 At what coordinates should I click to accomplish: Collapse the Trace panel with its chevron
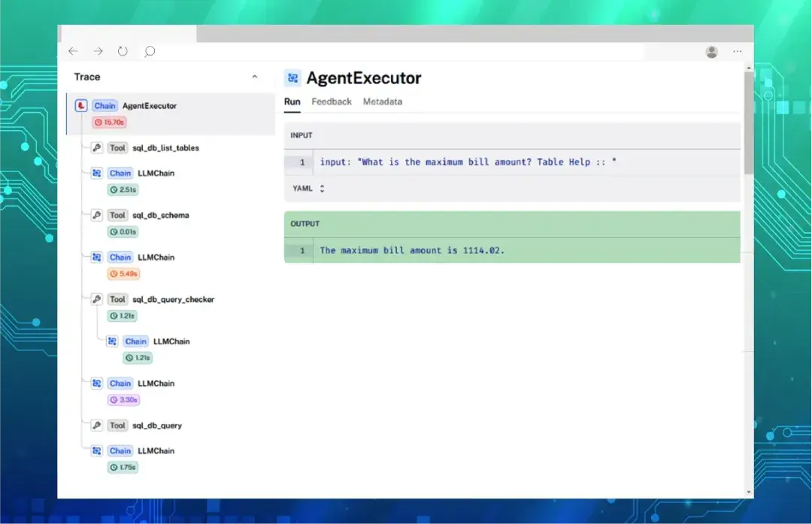click(255, 76)
